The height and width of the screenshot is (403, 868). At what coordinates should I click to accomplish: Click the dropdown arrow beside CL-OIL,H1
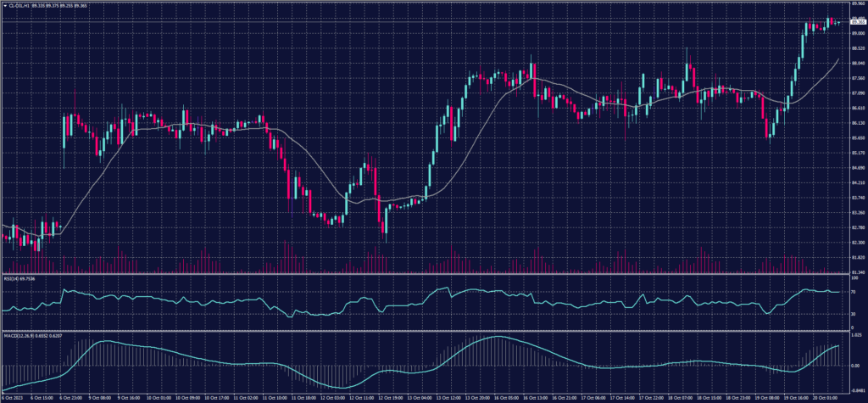click(x=3, y=4)
